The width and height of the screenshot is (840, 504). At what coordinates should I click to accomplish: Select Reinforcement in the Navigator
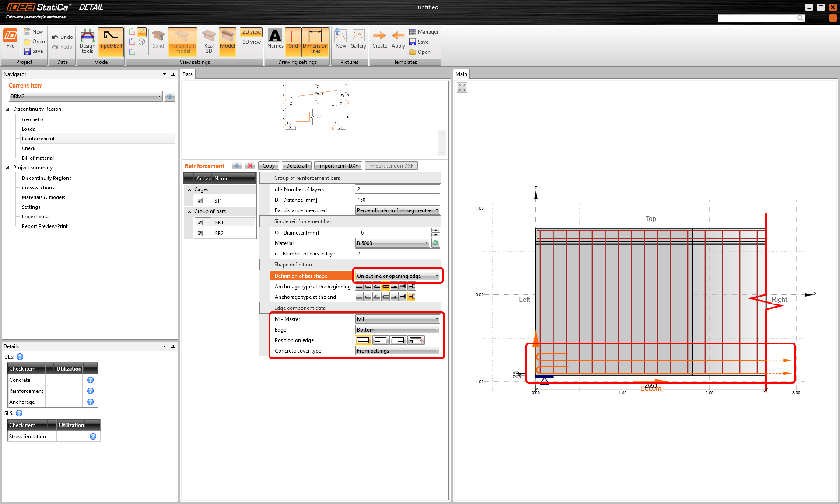pos(38,138)
